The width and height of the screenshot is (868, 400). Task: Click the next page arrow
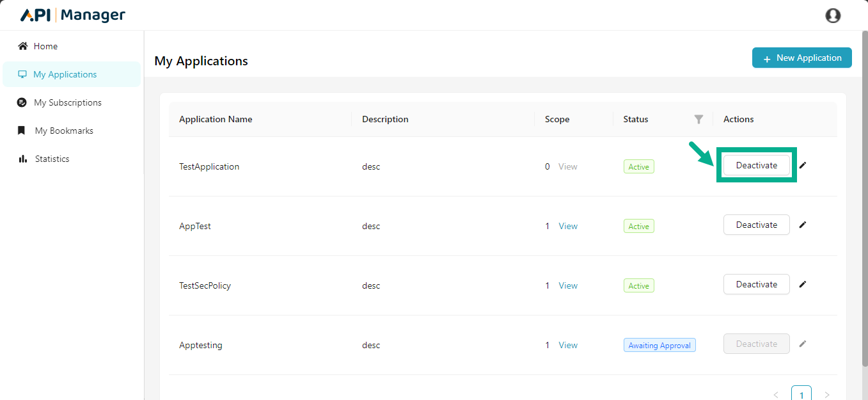pyautogui.click(x=826, y=394)
